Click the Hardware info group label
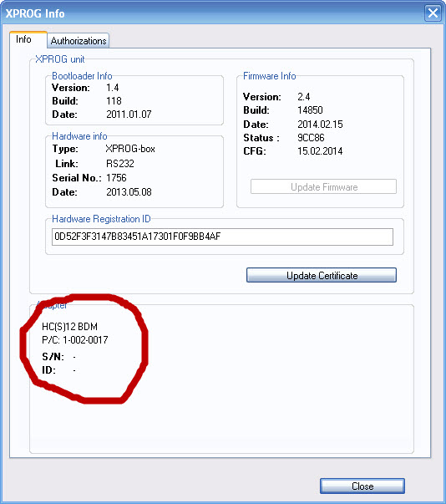The height and width of the screenshot is (504, 446). click(79, 136)
